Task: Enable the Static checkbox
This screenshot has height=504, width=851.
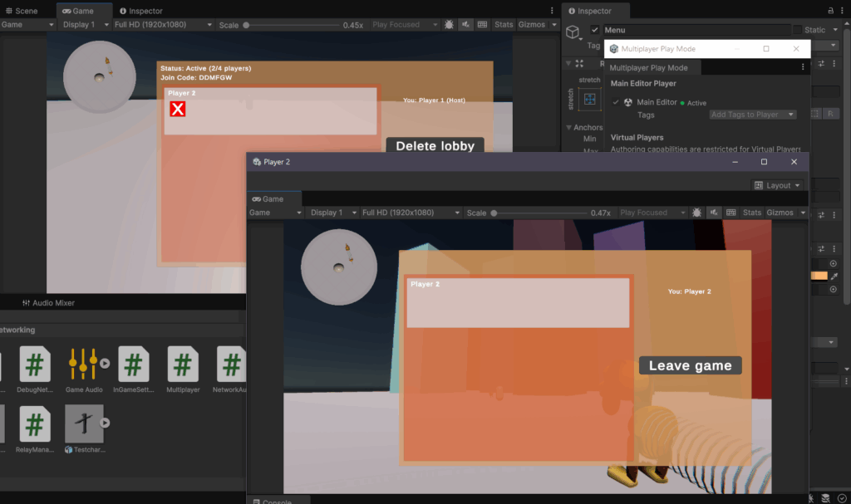Action: pyautogui.click(x=798, y=30)
